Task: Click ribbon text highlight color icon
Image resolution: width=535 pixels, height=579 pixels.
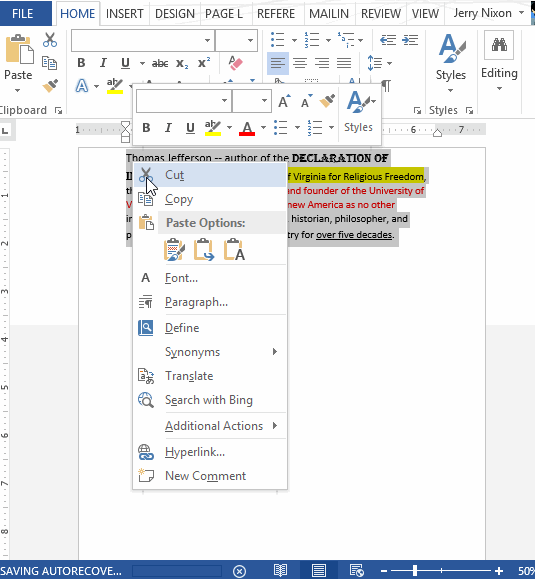Action: (x=115, y=86)
